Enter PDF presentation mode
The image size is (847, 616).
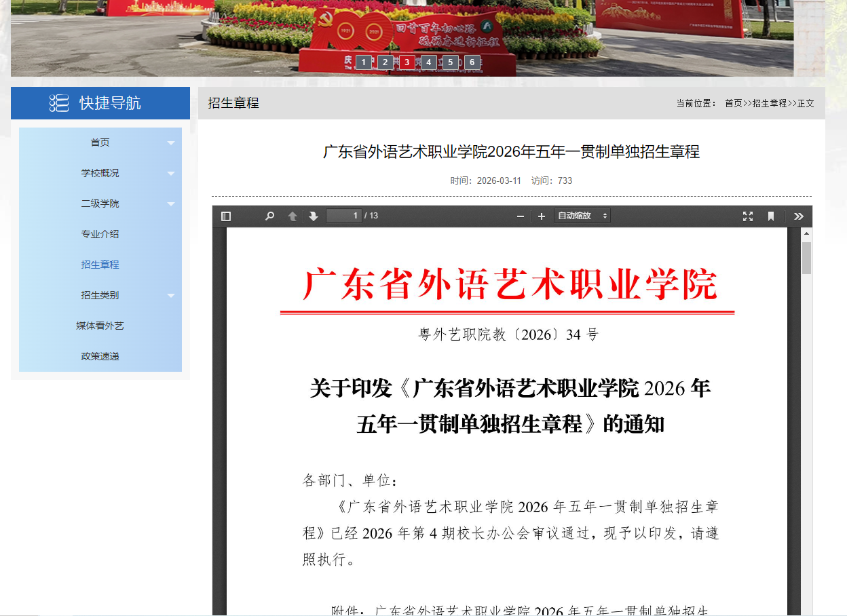748,216
